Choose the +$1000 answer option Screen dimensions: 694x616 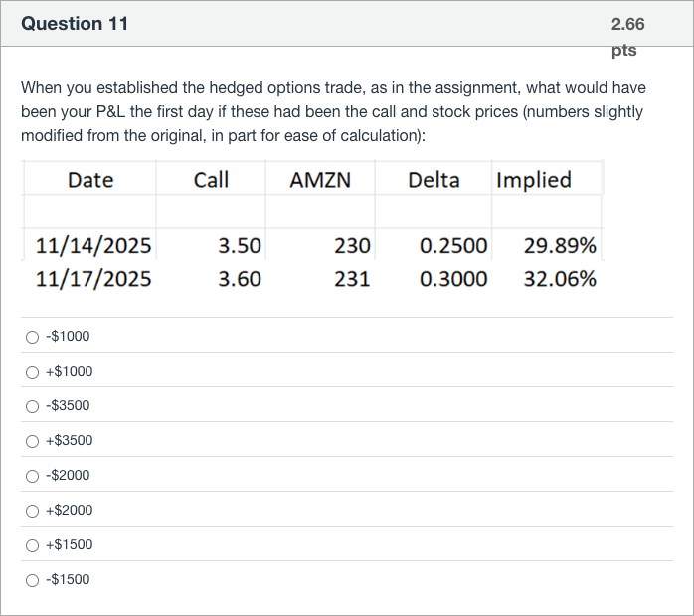(x=33, y=372)
